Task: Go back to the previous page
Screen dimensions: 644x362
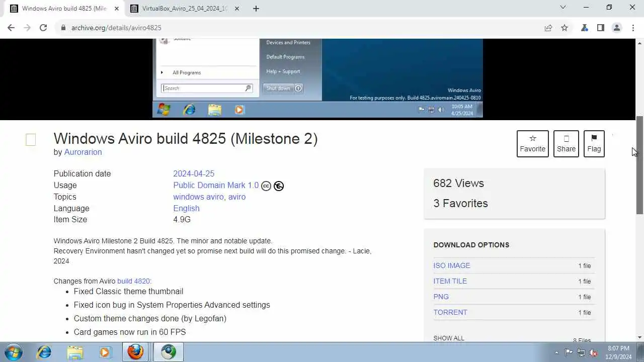Action: [11, 28]
